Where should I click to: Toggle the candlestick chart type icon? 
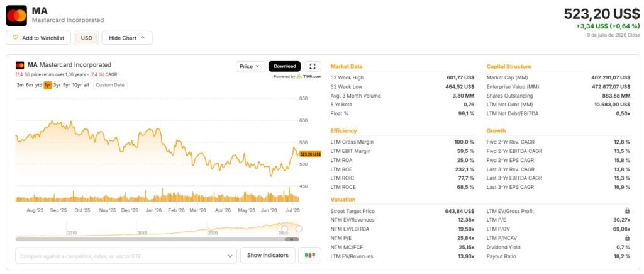coord(309,256)
